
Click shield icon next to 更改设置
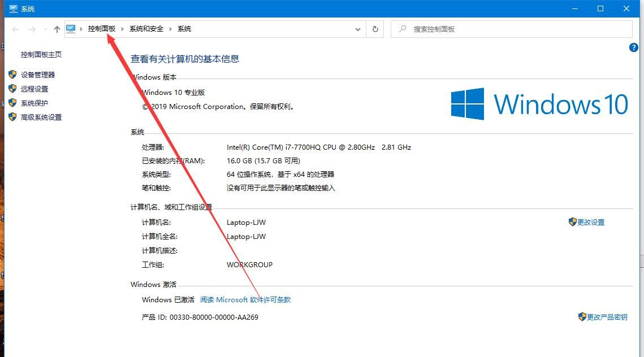pos(573,222)
